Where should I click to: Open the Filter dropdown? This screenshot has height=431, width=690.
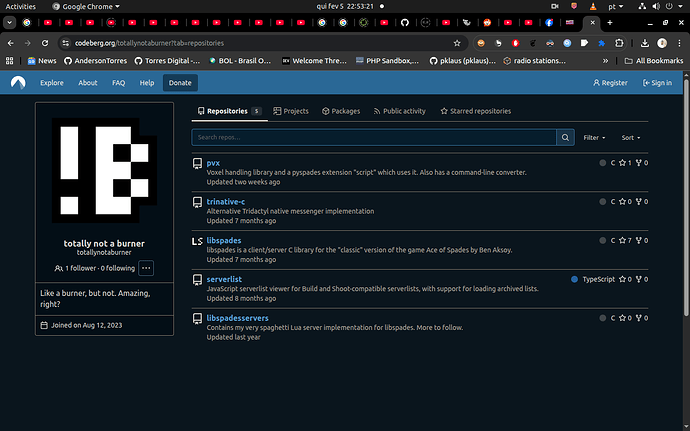[x=594, y=138]
